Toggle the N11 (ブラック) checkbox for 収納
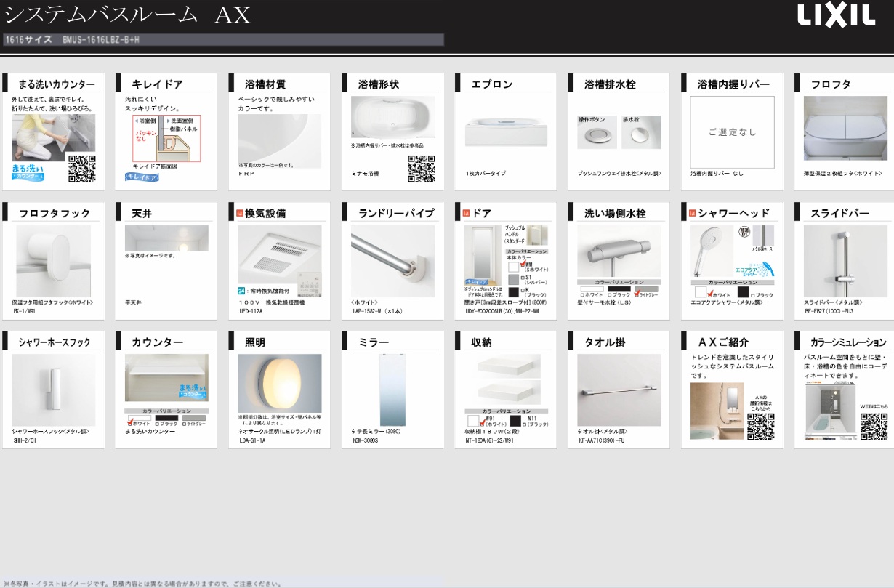The width and height of the screenshot is (894, 588). tap(525, 424)
